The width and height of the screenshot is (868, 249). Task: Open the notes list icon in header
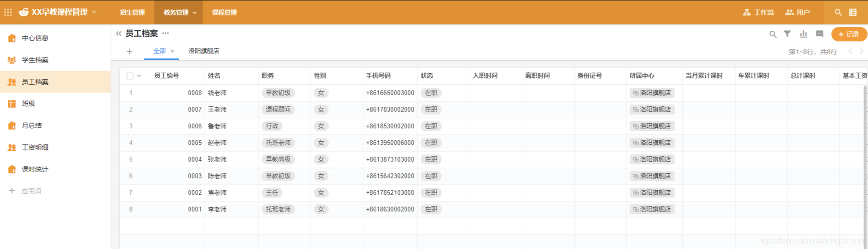point(853,12)
